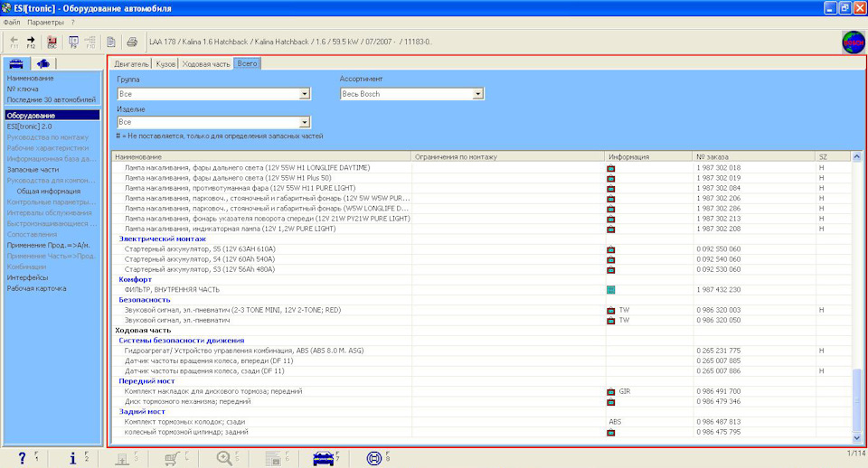The image size is (868, 468).
Task: Go back with the F11 arrow
Action: coord(14,42)
